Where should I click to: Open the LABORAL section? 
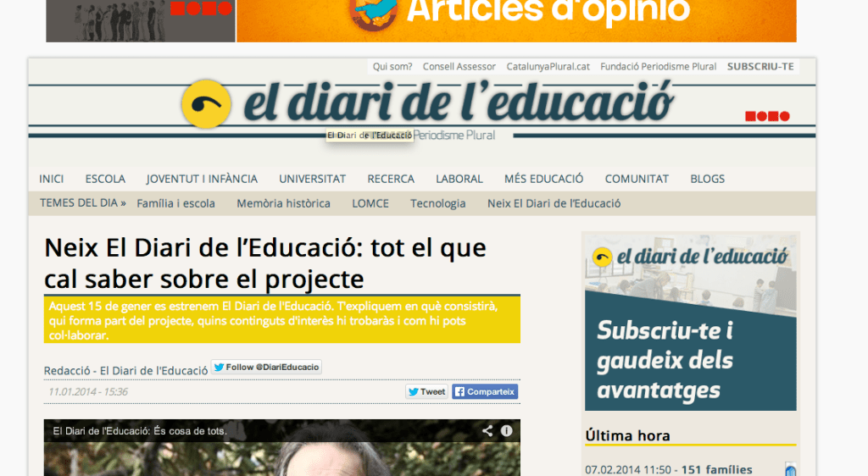click(x=459, y=179)
